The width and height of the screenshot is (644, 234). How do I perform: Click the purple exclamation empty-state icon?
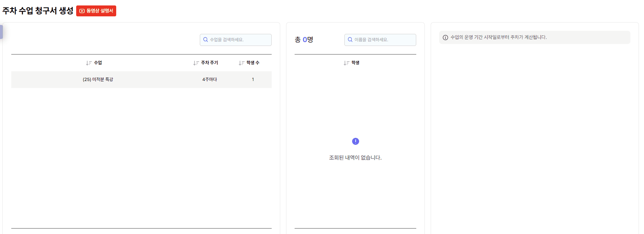coord(356,141)
